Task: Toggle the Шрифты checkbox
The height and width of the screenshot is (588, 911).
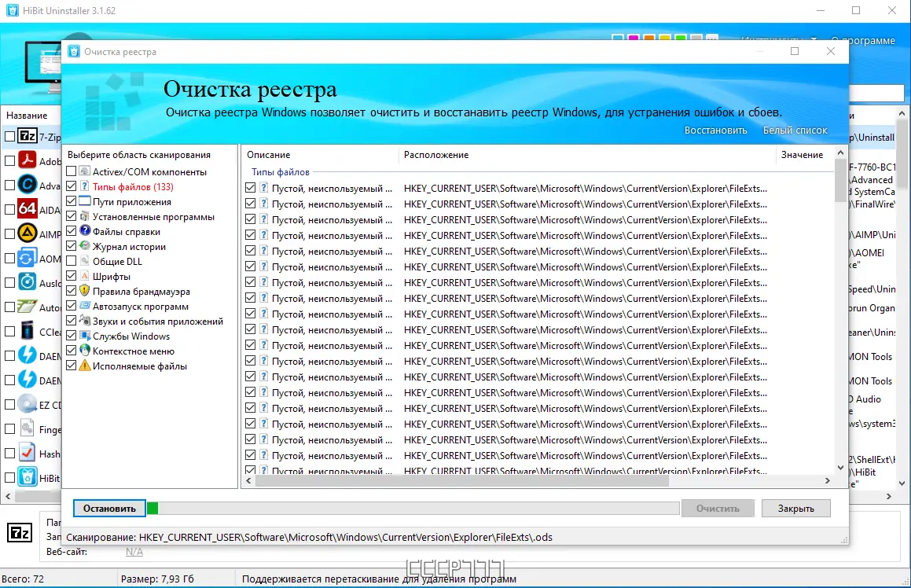Action: [72, 276]
